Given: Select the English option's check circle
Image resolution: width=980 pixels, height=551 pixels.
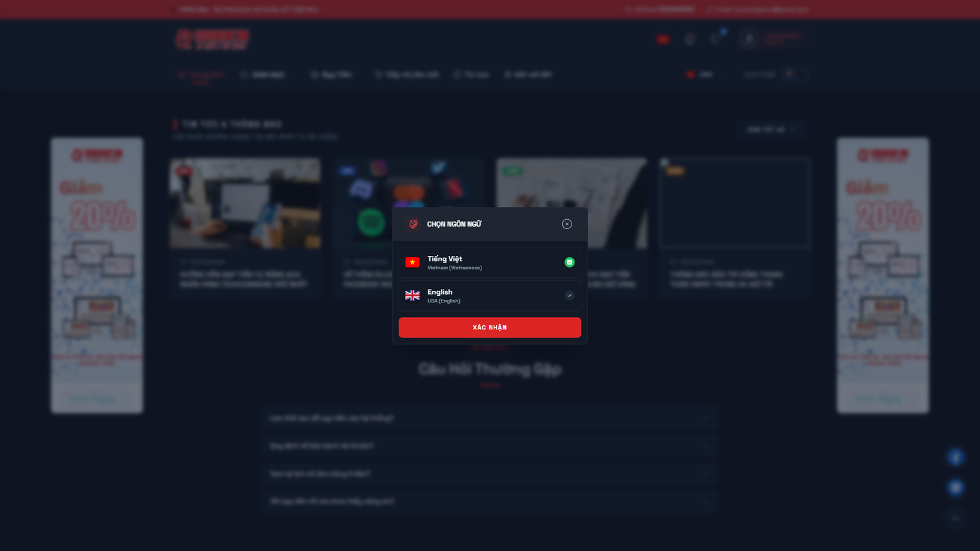Looking at the screenshot, I should click(569, 296).
